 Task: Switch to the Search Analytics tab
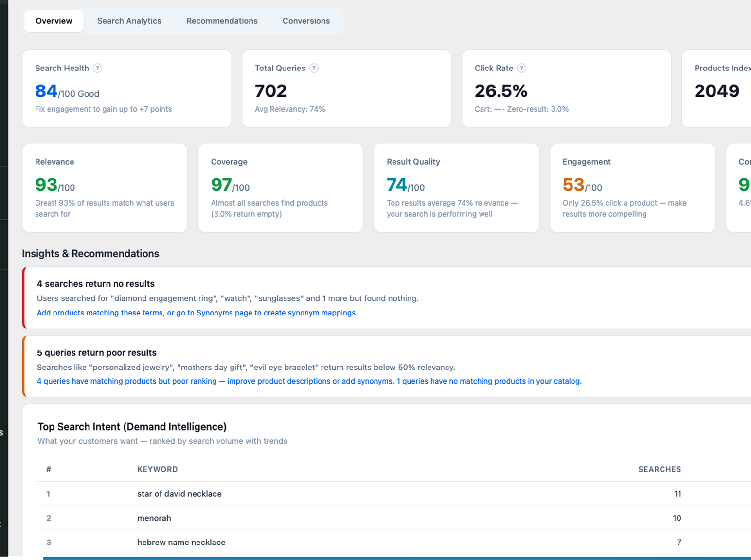[x=129, y=21]
